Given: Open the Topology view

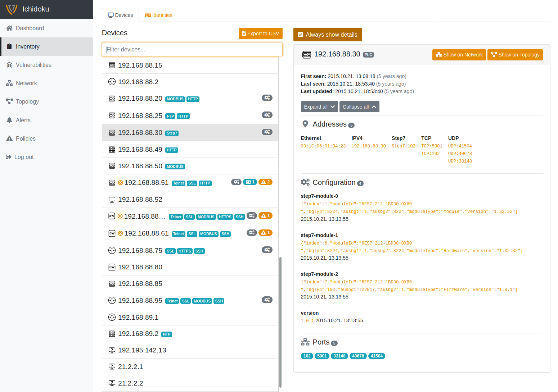Looking at the screenshot, I should (46, 101).
